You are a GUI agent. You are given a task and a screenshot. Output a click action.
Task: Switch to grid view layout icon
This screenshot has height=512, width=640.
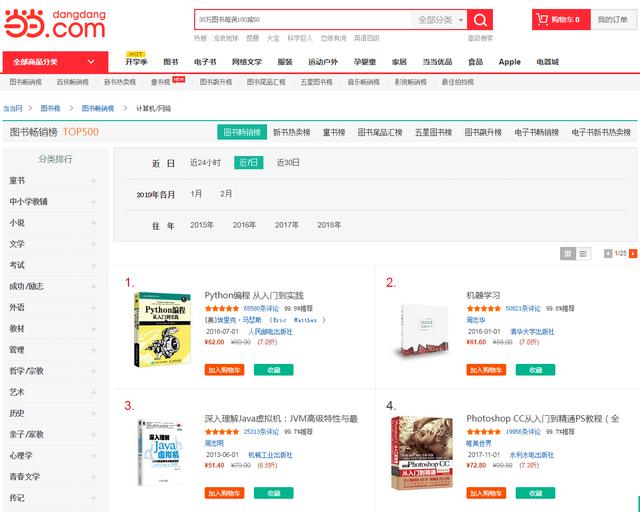pos(567,254)
